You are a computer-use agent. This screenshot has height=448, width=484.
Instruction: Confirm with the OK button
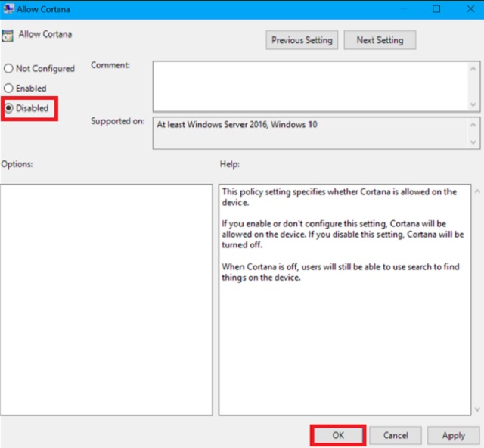tap(338, 435)
